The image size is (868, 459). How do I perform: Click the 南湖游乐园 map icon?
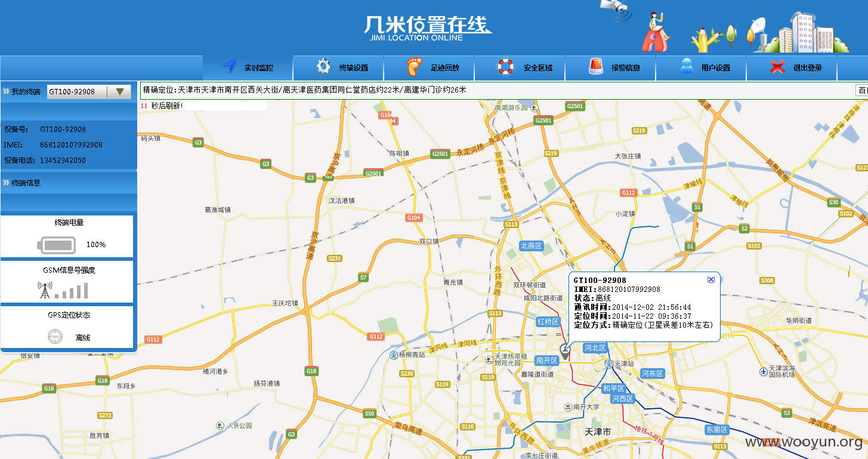click(x=535, y=108)
